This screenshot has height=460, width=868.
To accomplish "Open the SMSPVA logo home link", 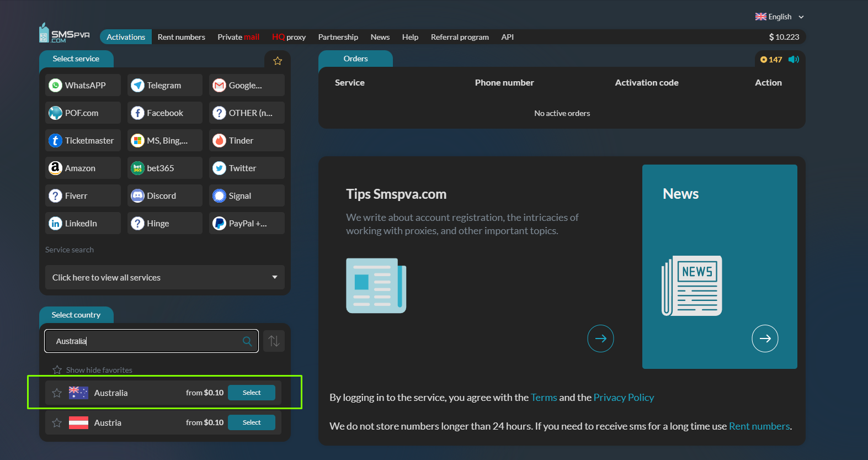I will (65, 33).
